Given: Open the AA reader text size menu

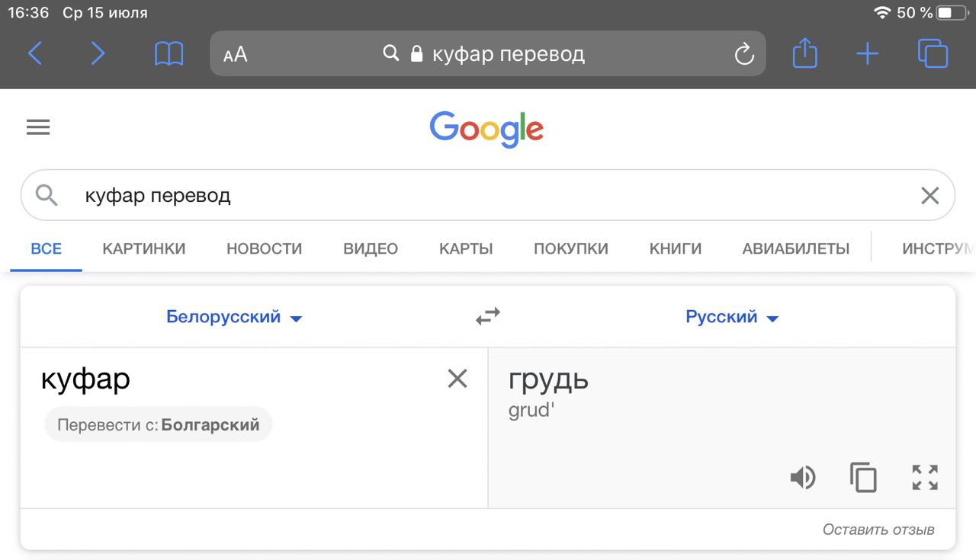Looking at the screenshot, I should click(236, 54).
